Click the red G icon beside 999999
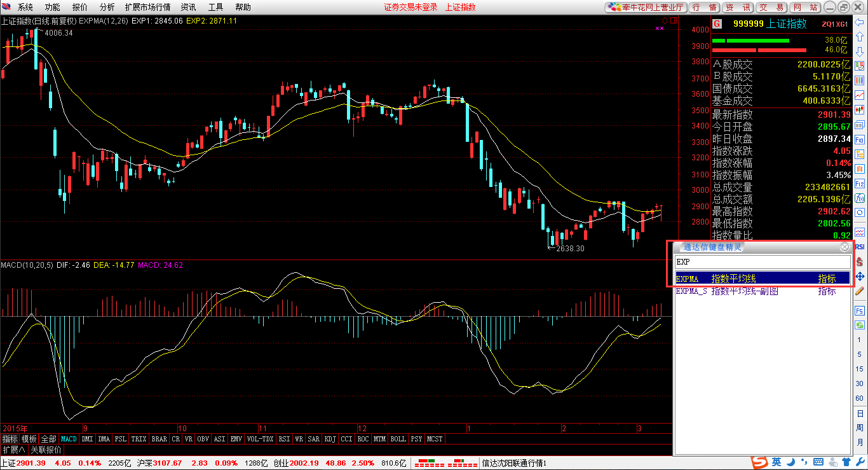 717,24
